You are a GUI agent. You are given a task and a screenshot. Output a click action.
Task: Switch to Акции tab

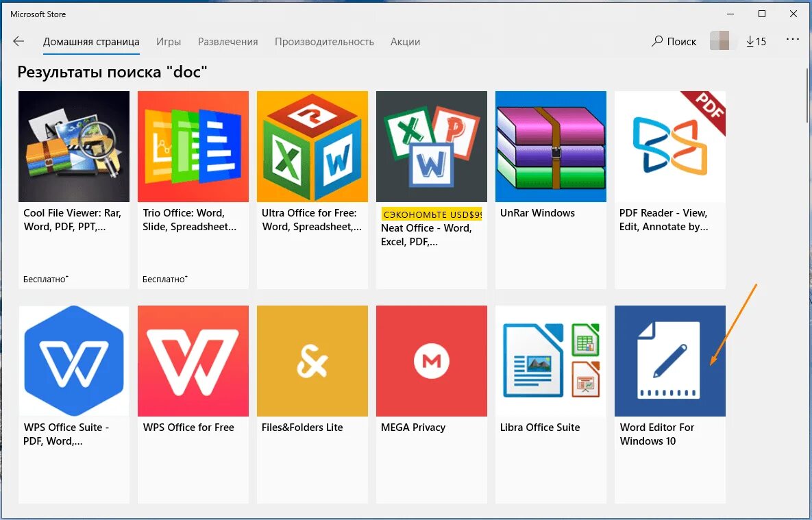[x=406, y=41]
